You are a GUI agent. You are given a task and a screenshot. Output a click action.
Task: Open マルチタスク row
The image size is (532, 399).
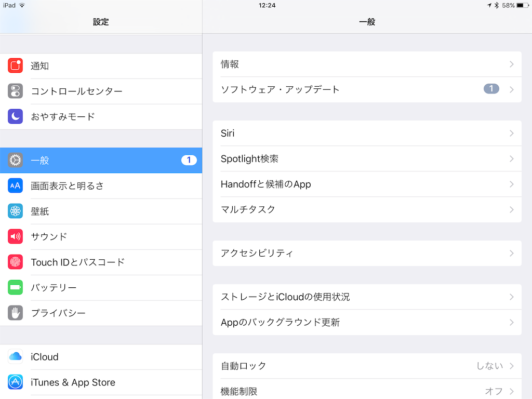tap(367, 210)
